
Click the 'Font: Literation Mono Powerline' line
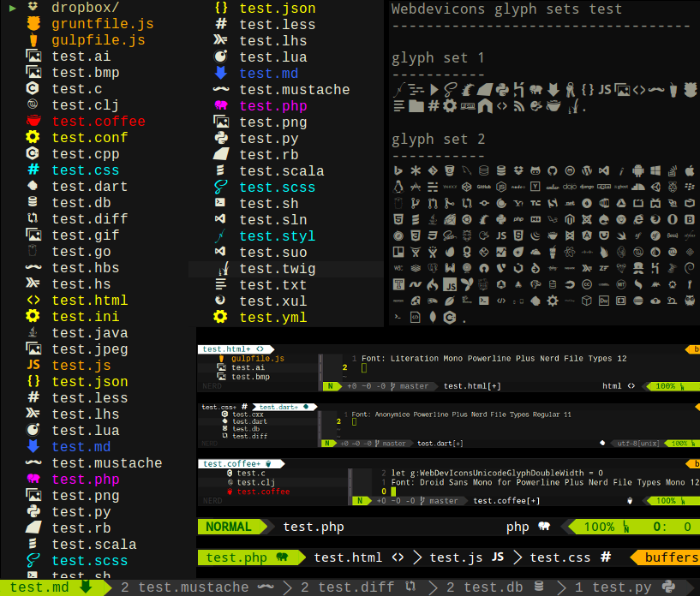pyautogui.click(x=494, y=358)
